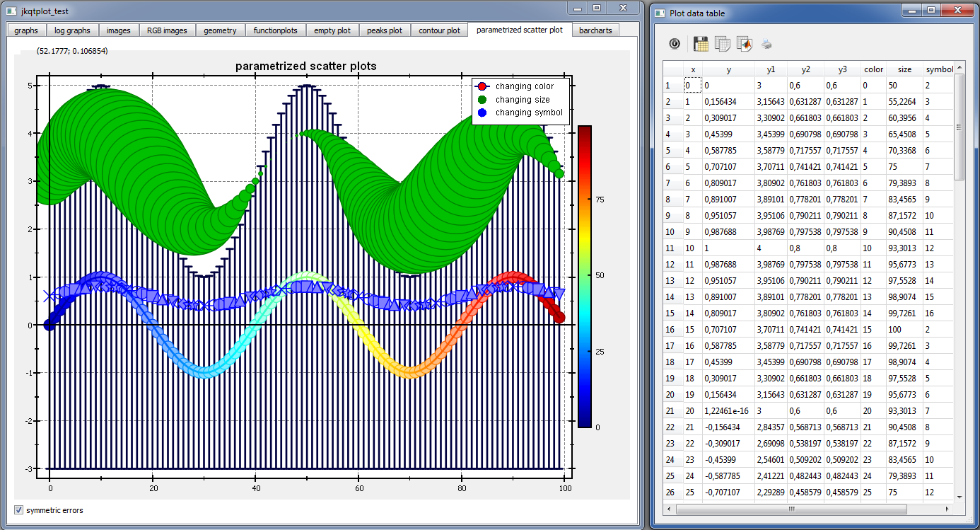Click table cell '-0,707107' in row 26
980x530 pixels.
coord(728,492)
